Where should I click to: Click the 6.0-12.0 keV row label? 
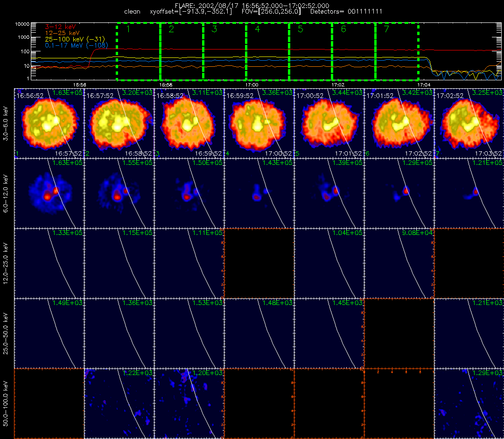pos(6,194)
